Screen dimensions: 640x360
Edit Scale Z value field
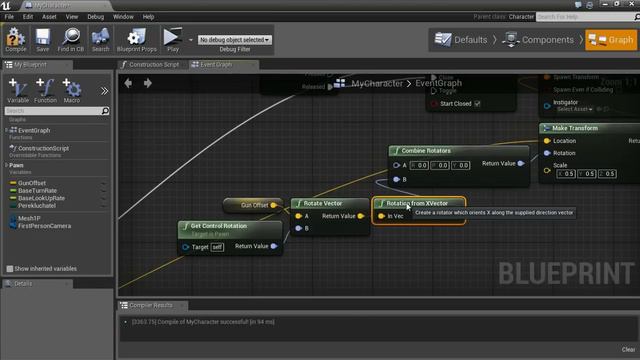[x=608, y=173]
